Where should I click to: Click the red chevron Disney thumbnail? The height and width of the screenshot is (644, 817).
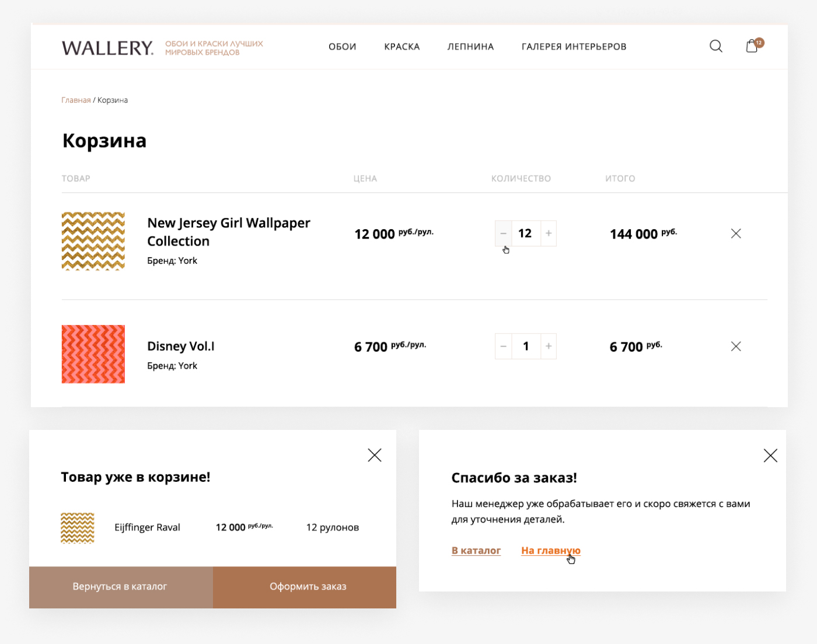(93, 354)
